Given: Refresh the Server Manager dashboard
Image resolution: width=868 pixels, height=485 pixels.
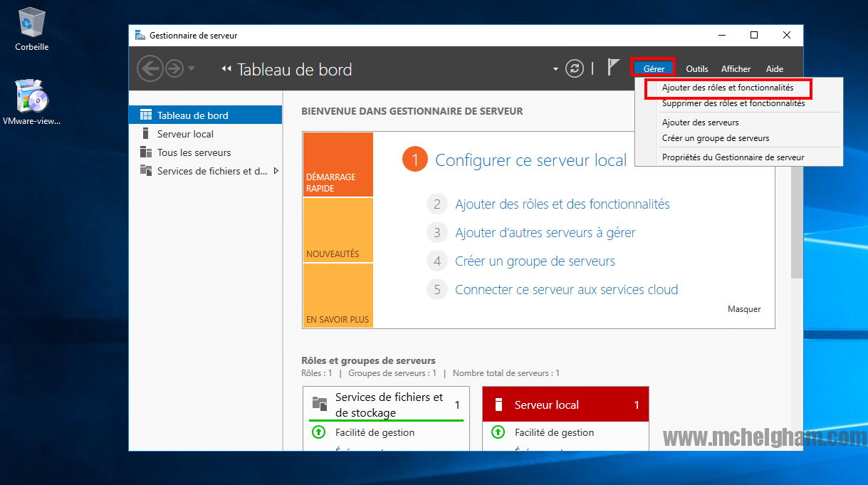Looking at the screenshot, I should tap(575, 68).
